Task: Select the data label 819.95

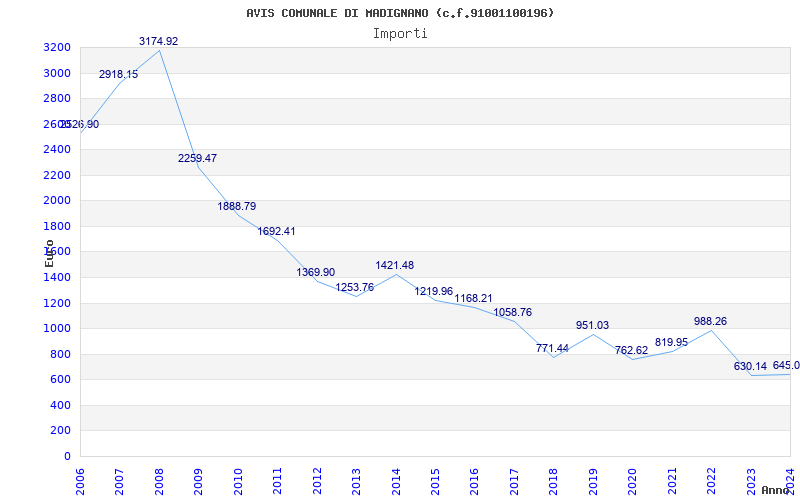Action: (671, 342)
